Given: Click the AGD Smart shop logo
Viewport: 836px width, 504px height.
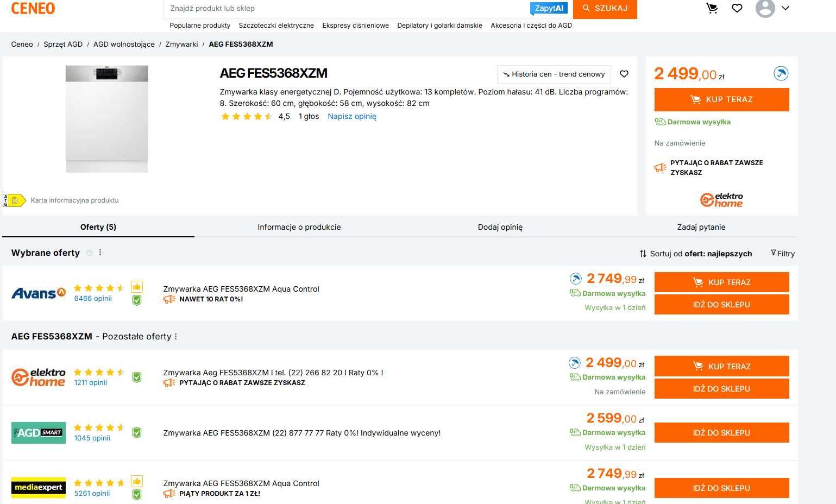Looking at the screenshot, I should point(39,433).
